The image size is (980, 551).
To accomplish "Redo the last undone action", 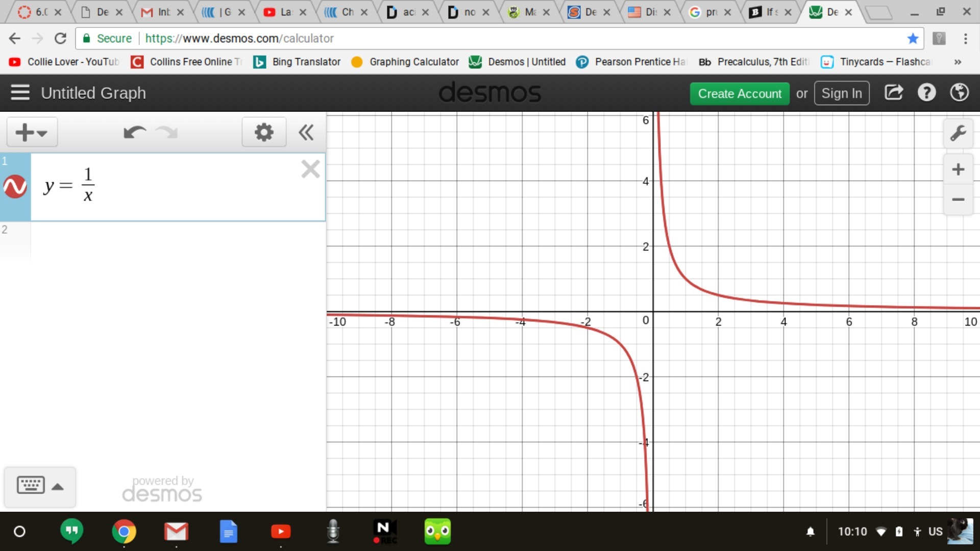I will pyautogui.click(x=166, y=133).
